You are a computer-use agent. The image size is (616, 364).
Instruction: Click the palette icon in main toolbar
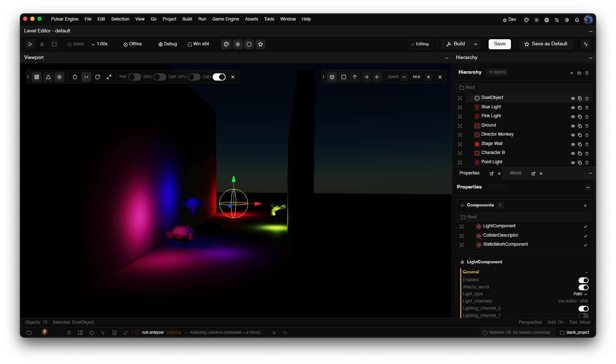(226, 44)
